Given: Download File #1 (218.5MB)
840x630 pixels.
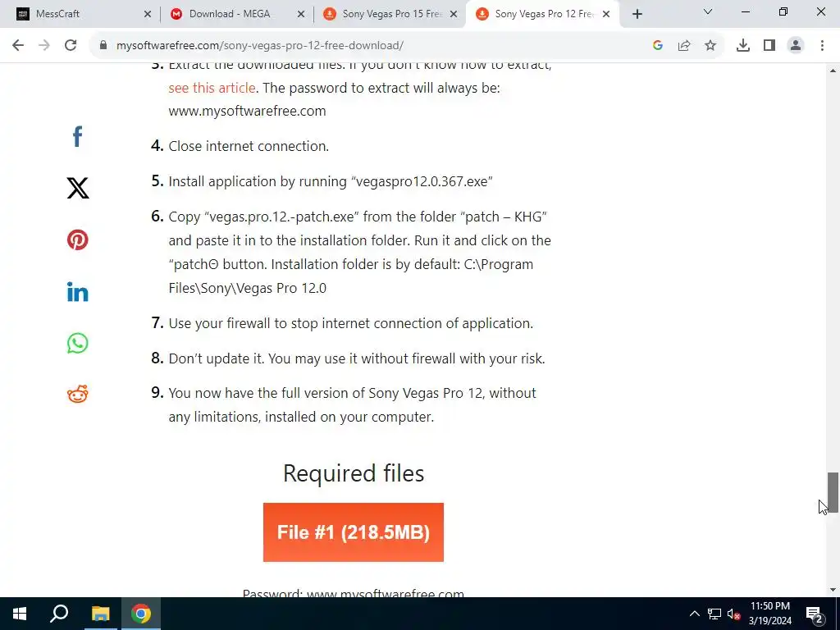Looking at the screenshot, I should [354, 532].
